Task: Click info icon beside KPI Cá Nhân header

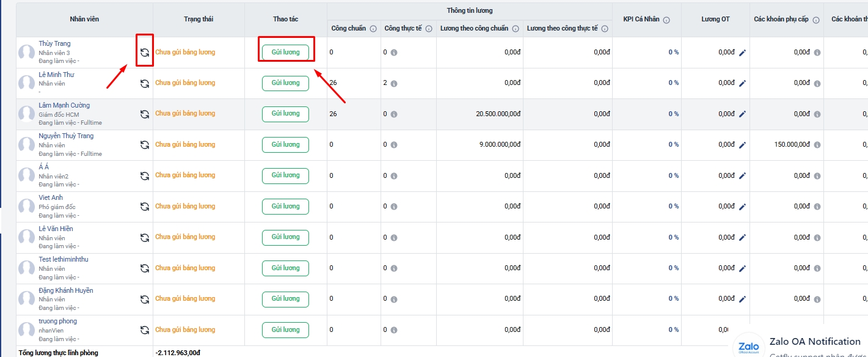Action: [666, 20]
